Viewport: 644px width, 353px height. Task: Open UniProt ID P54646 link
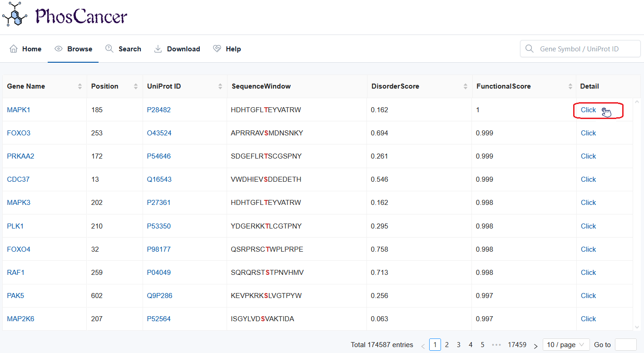click(x=159, y=156)
